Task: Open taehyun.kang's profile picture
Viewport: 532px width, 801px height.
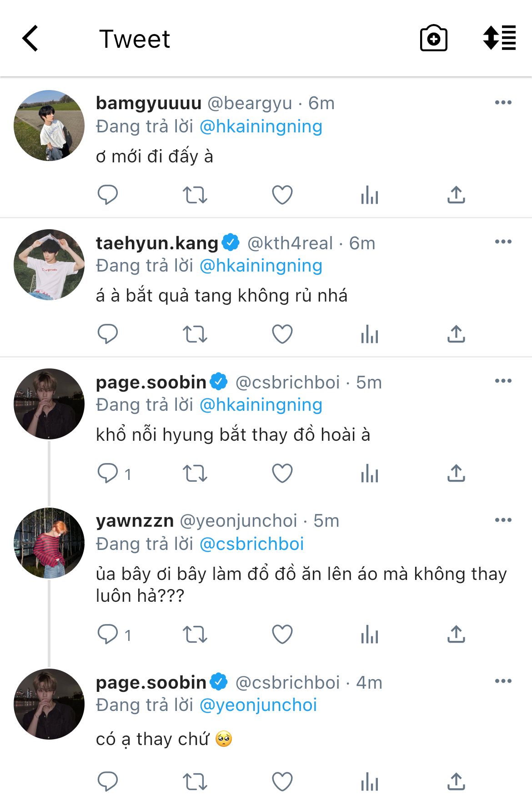Action: (49, 265)
